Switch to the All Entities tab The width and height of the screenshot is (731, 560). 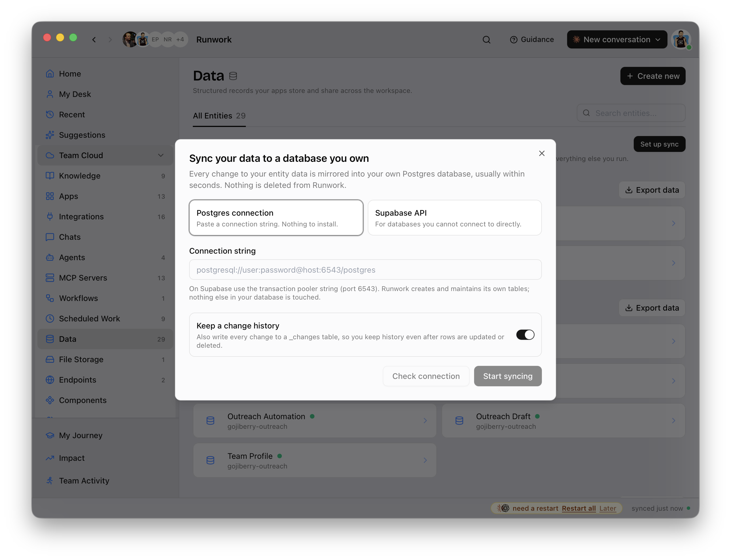point(219,116)
